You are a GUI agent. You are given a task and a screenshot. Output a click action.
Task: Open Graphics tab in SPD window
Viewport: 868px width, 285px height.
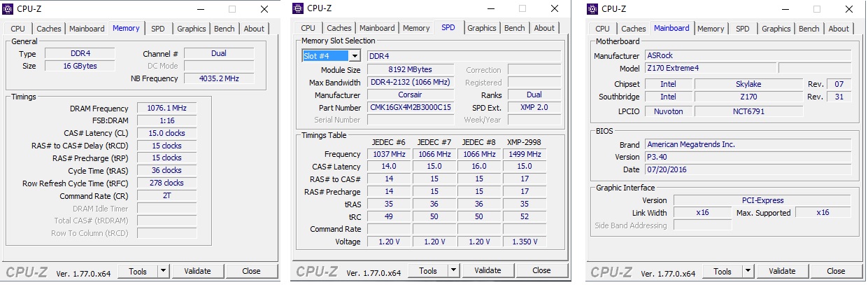click(482, 29)
